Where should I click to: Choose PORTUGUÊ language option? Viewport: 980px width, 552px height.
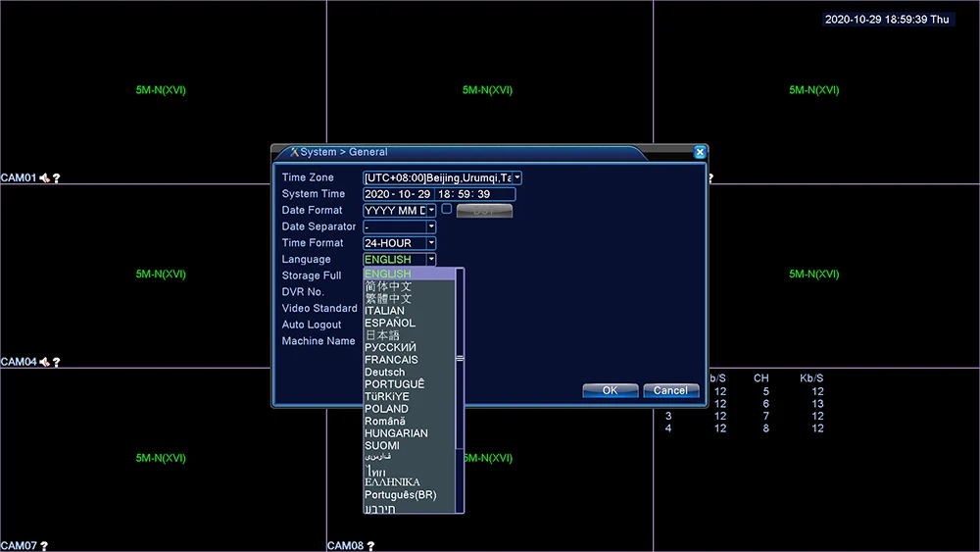click(x=410, y=384)
